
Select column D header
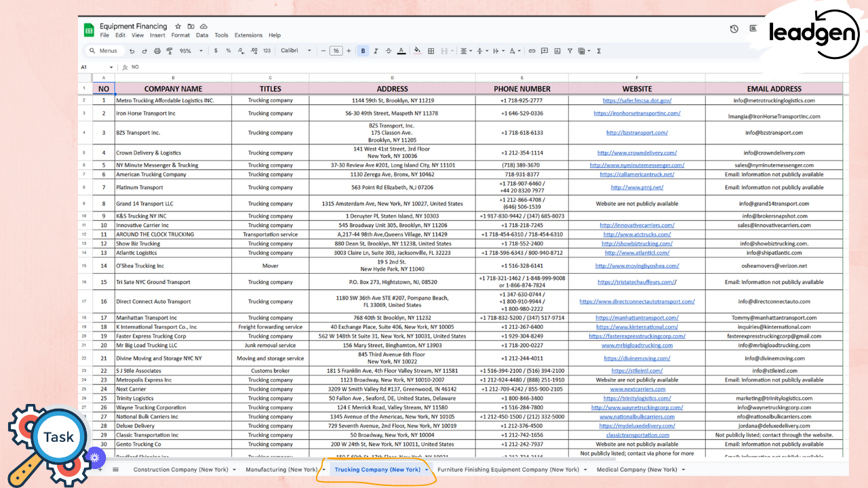(x=392, y=77)
